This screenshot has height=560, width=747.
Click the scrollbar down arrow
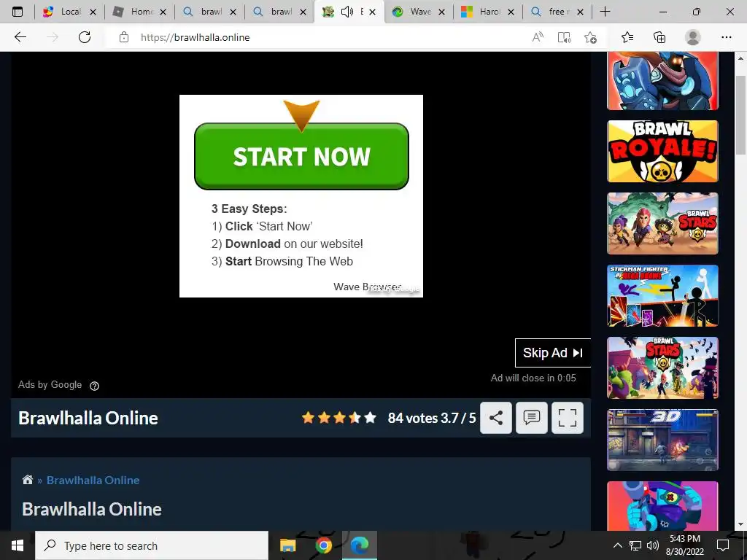tap(740, 525)
